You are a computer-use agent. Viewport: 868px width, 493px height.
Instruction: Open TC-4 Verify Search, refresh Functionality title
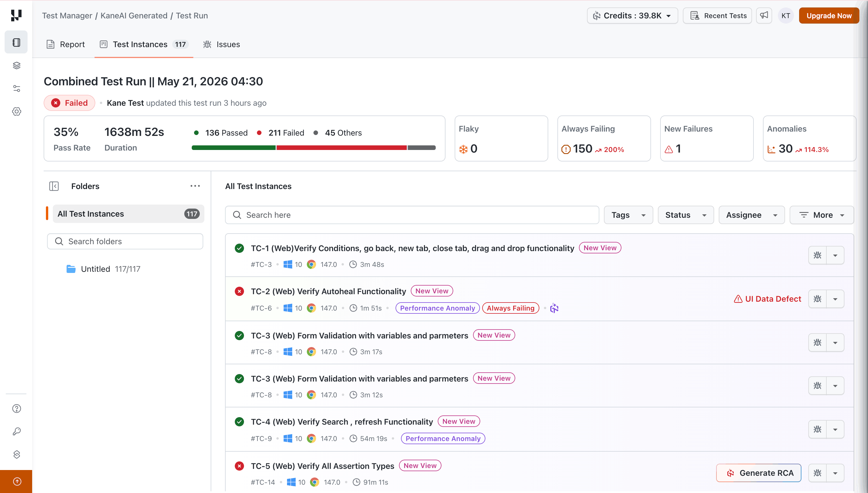[x=342, y=422]
